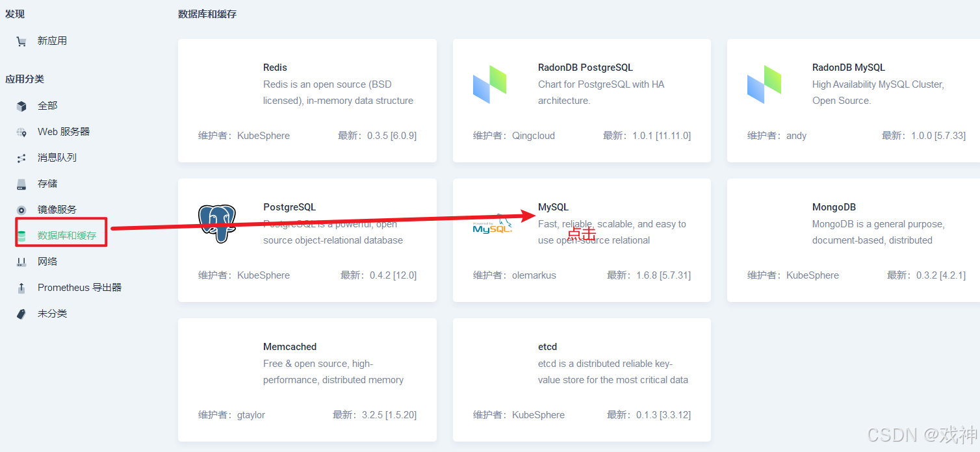Click Memcached 'Free & open source' description
Image resolution: width=980 pixels, height=452 pixels.
[x=333, y=371]
